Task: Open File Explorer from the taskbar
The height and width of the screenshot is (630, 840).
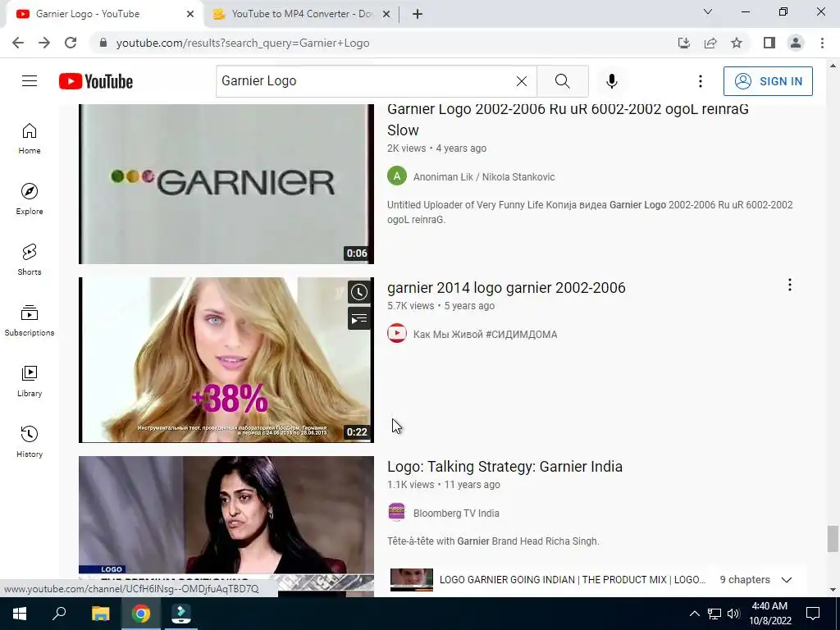Action: tap(100, 614)
